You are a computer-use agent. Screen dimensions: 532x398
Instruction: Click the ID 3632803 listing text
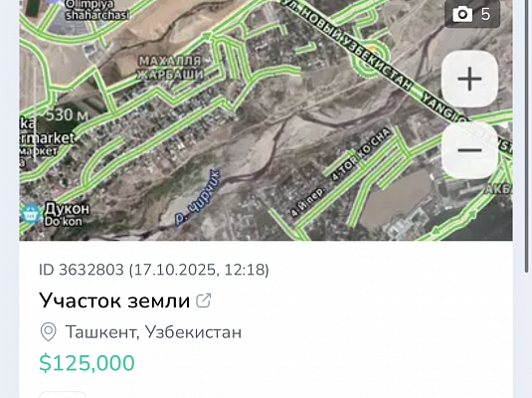[x=154, y=270]
